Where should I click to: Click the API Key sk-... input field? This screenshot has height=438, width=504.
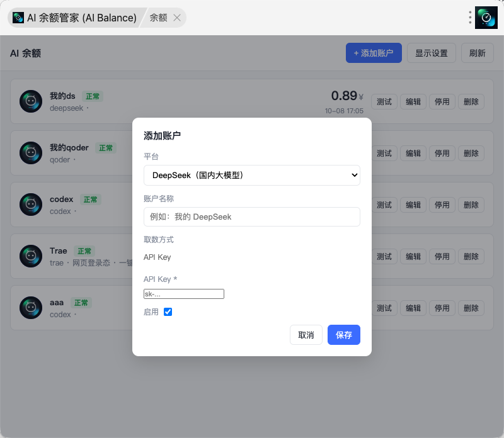(x=184, y=294)
